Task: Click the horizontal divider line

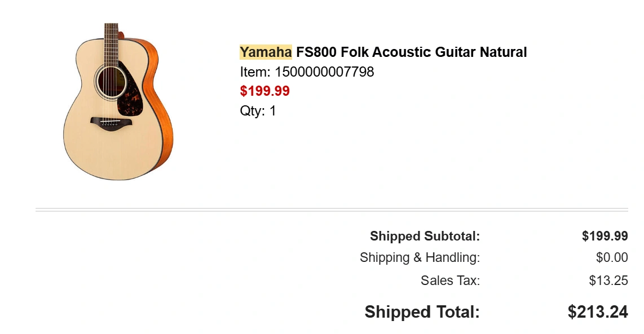Action: click(332, 210)
